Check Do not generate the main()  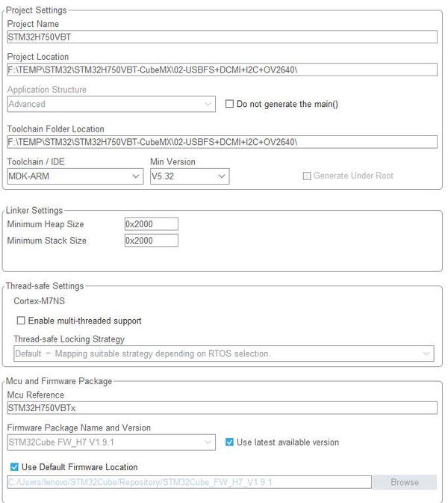click(x=230, y=104)
